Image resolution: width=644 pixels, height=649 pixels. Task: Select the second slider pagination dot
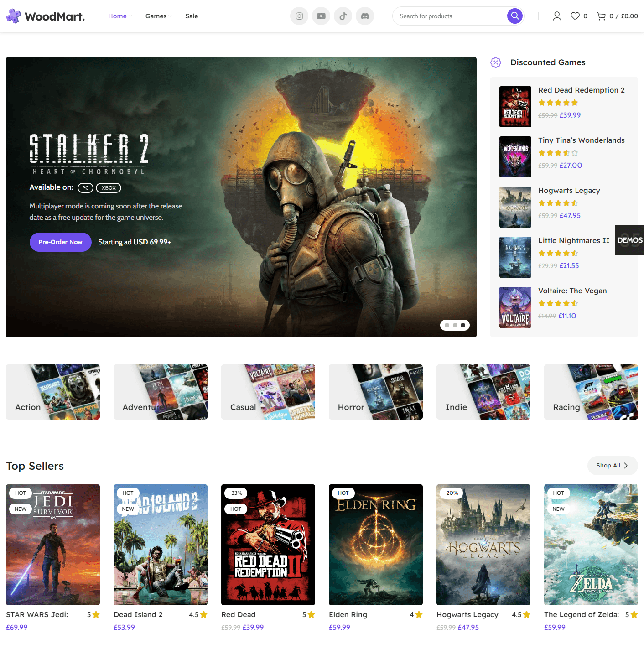click(x=455, y=325)
